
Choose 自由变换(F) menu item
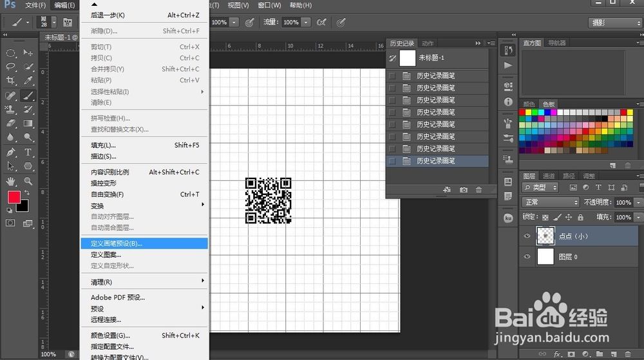144,194
